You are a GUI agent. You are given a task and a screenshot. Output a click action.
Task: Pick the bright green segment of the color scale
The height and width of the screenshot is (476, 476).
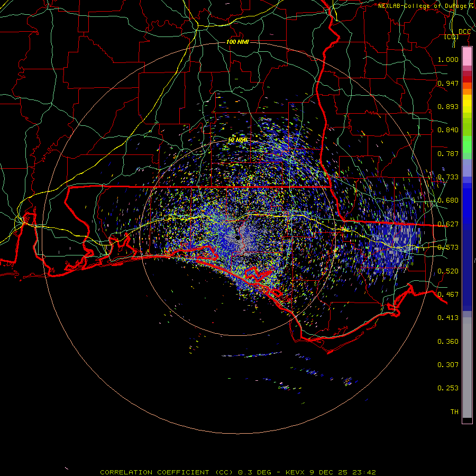467,144
